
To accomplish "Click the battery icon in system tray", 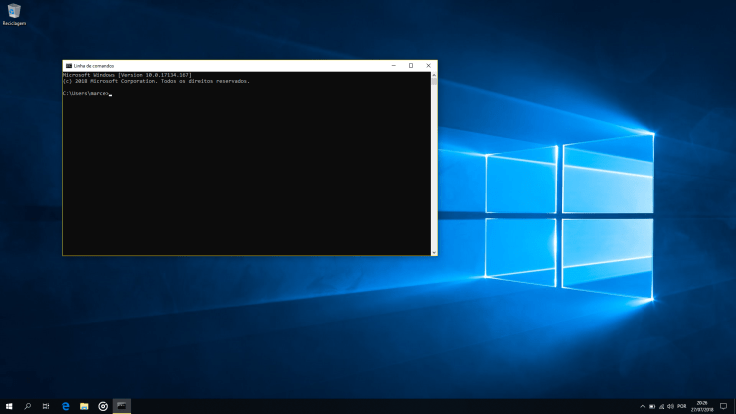I will pos(652,407).
